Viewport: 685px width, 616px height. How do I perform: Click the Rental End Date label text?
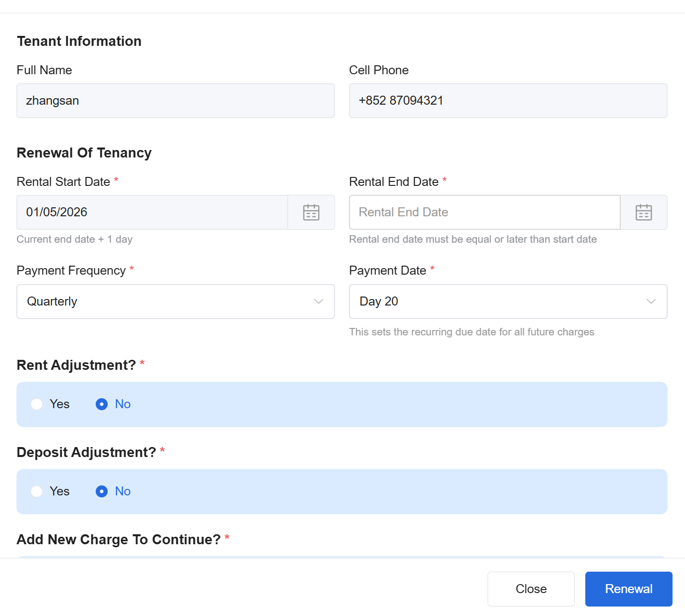coord(393,182)
